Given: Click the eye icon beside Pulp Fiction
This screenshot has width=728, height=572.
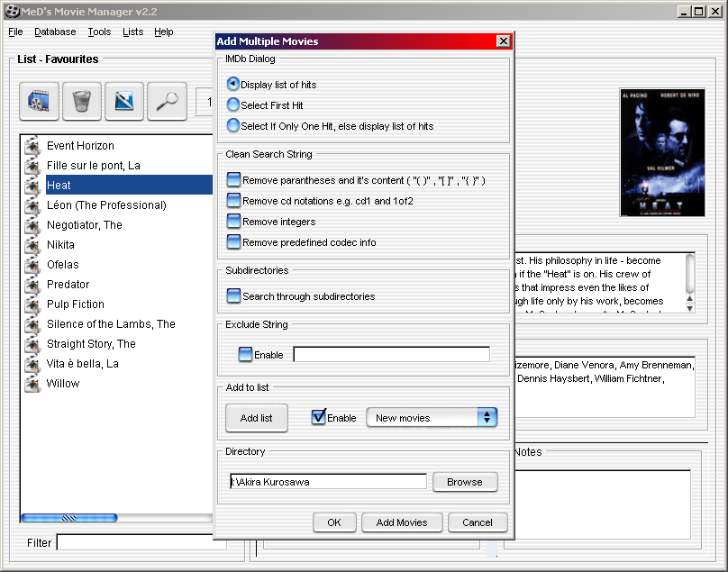Looking at the screenshot, I should point(32,304).
